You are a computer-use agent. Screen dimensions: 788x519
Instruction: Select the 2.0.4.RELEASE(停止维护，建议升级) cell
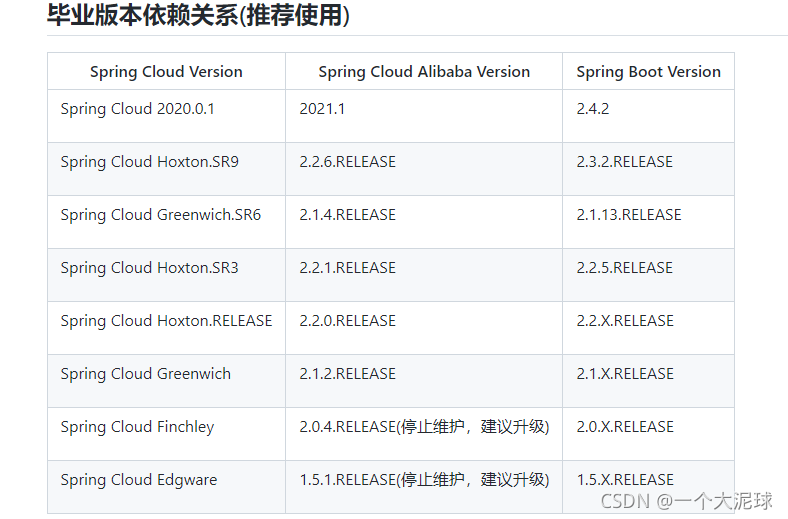(x=424, y=434)
